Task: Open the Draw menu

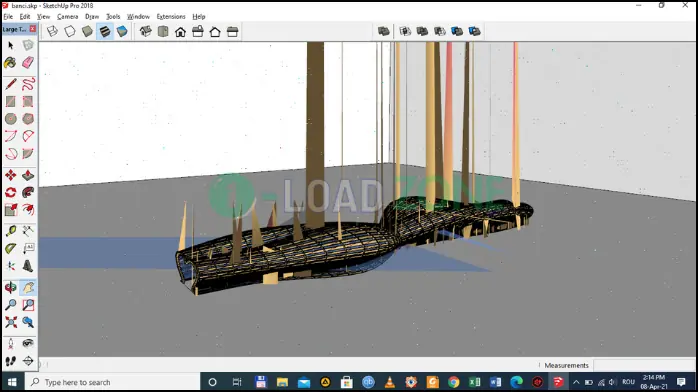Action: pos(92,16)
